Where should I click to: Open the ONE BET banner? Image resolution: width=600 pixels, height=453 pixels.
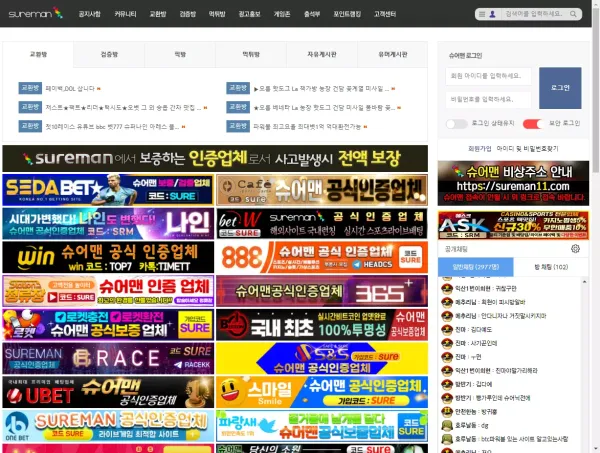108,426
